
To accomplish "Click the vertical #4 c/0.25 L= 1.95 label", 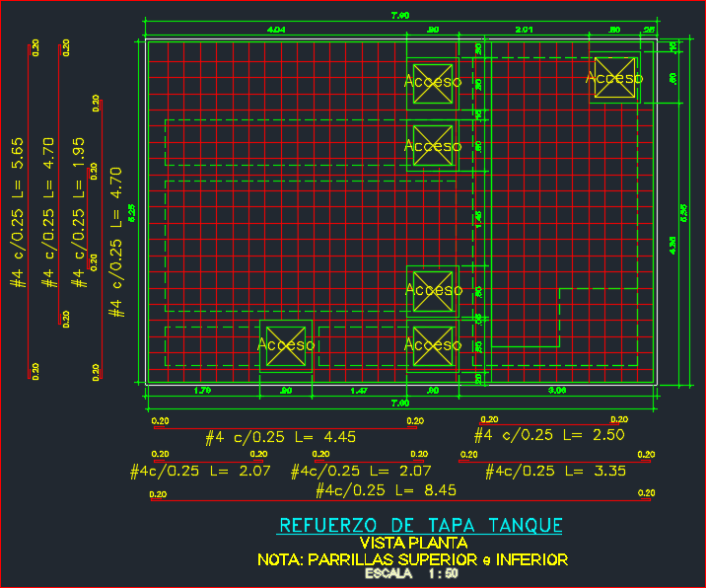I will pos(79,213).
